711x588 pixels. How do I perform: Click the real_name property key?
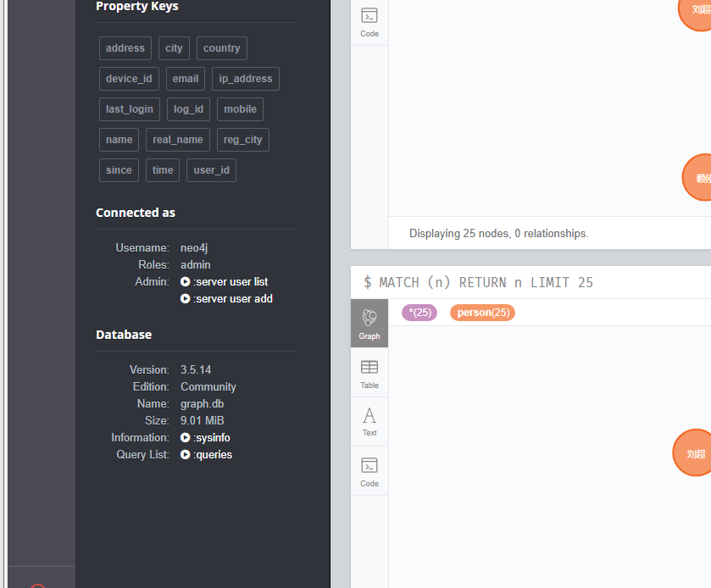pyautogui.click(x=178, y=140)
